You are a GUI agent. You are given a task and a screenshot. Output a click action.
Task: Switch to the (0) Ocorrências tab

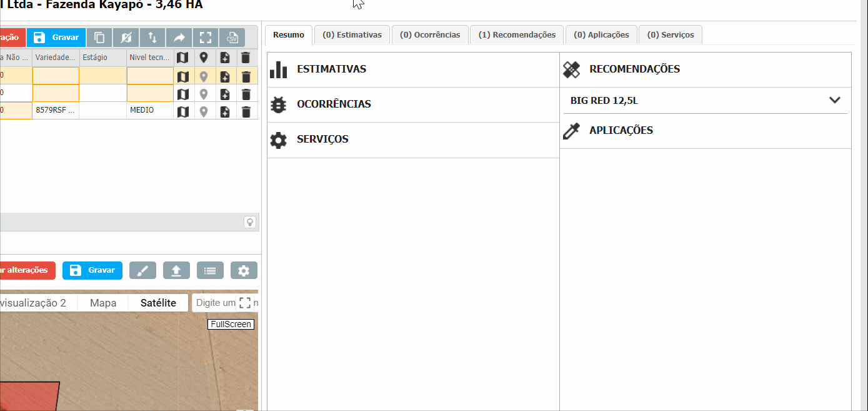pos(430,35)
